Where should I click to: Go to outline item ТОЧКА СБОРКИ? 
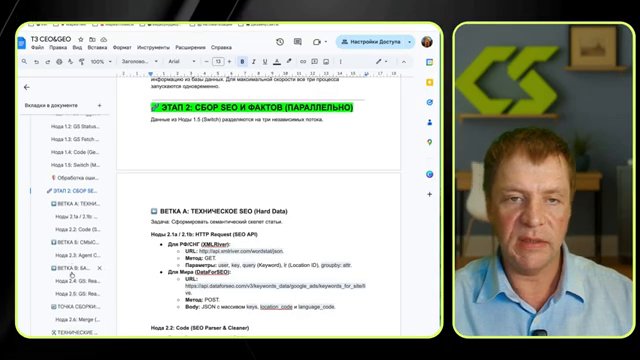point(76,307)
